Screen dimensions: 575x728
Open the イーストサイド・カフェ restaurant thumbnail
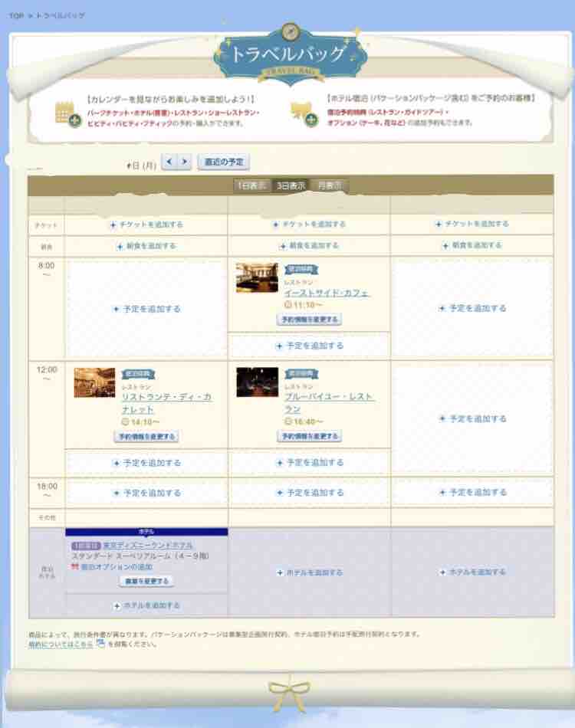257,277
